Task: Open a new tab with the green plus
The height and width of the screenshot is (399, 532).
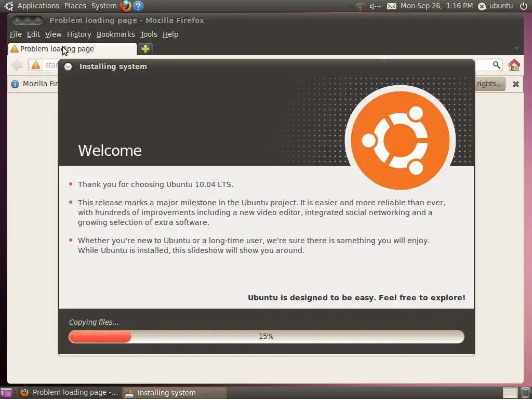Action: 145,49
